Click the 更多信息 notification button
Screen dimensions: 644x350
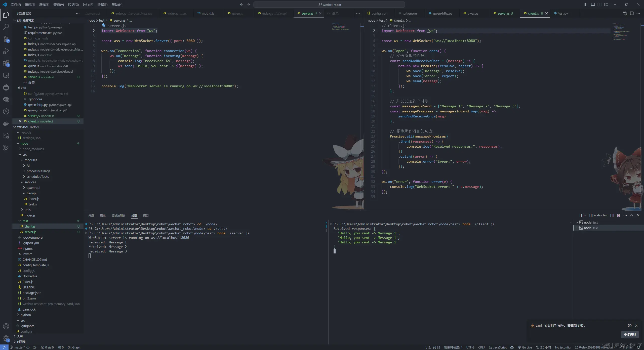[630, 335]
